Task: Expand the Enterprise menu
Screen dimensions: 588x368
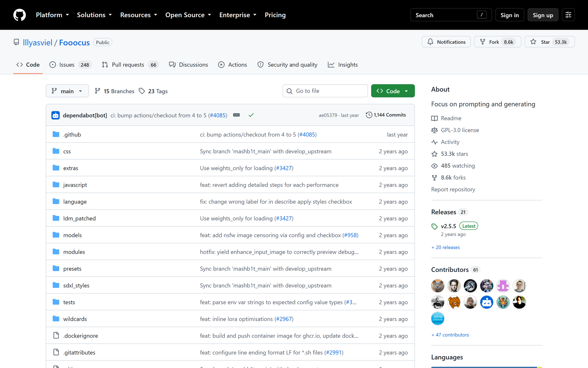Action: pos(238,15)
